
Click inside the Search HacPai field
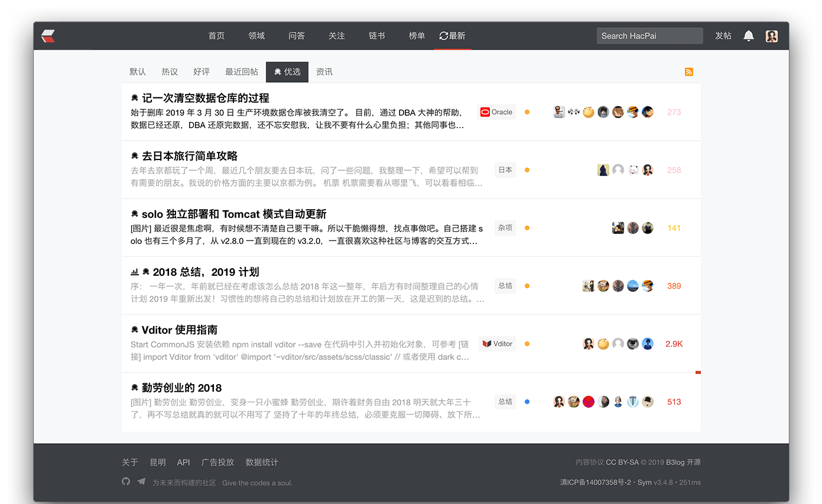[649, 36]
